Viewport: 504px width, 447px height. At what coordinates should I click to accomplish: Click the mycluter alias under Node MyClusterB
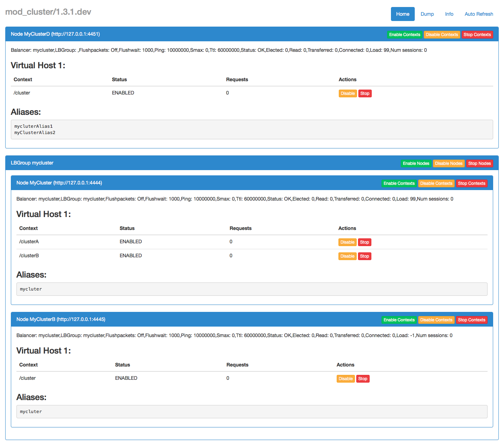pyautogui.click(x=31, y=412)
